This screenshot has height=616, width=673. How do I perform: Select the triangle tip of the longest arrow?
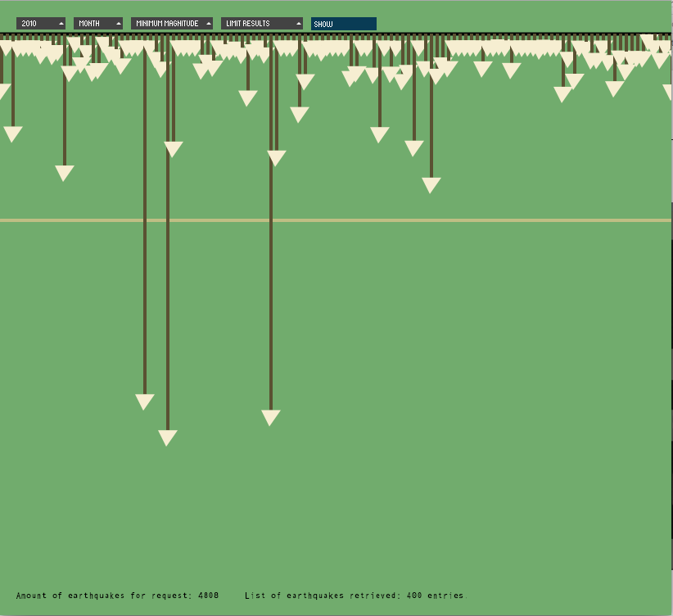pyautogui.click(x=167, y=437)
